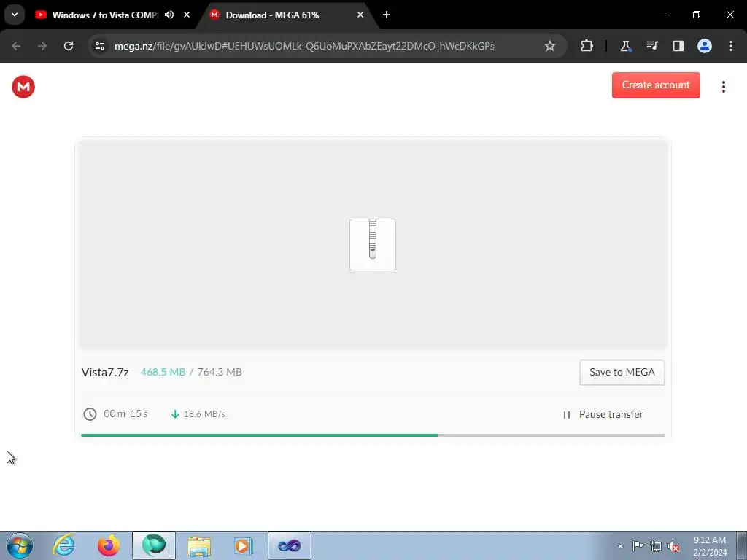Open the tab search dropdown arrow
This screenshot has height=560, width=747.
click(x=15, y=15)
